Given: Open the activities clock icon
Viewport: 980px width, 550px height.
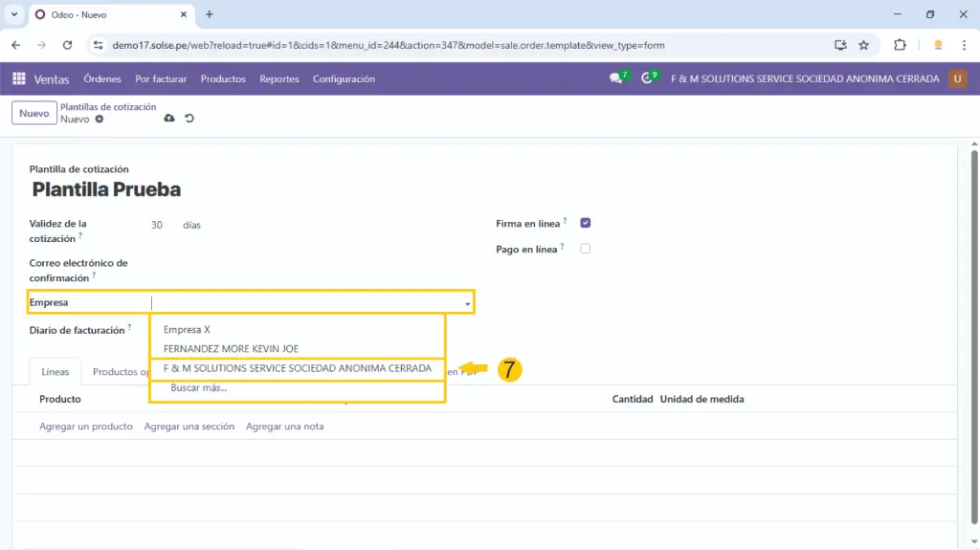Looking at the screenshot, I should coord(647,79).
